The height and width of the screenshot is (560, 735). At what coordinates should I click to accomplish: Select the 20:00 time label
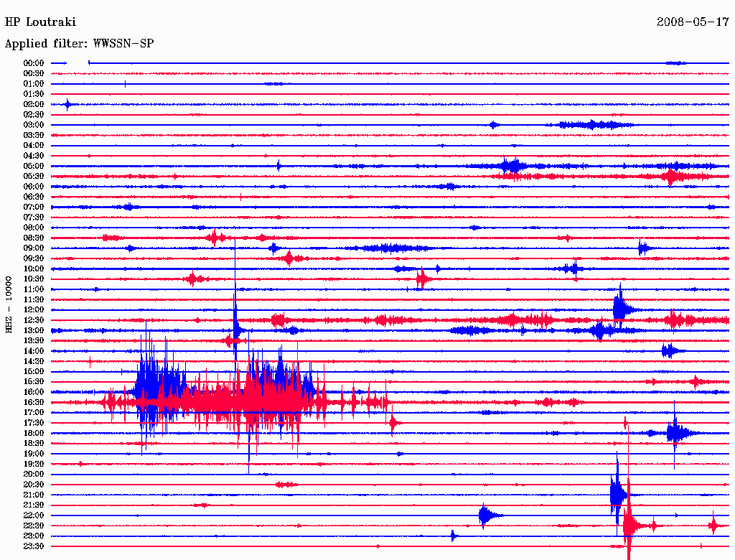tap(34, 474)
